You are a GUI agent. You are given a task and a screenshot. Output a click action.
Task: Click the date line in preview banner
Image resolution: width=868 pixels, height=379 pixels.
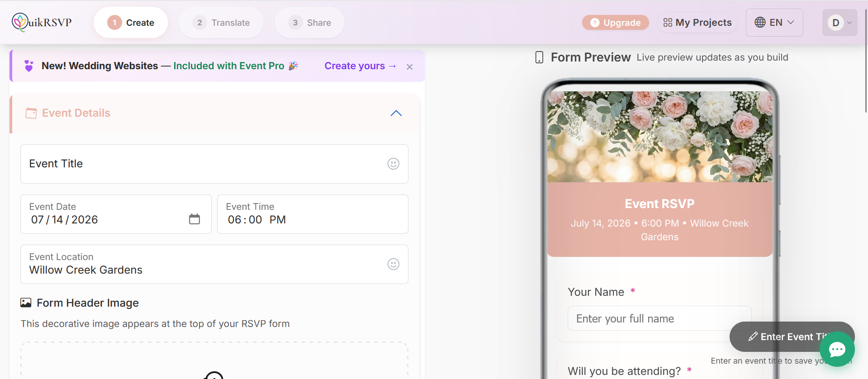(x=659, y=230)
